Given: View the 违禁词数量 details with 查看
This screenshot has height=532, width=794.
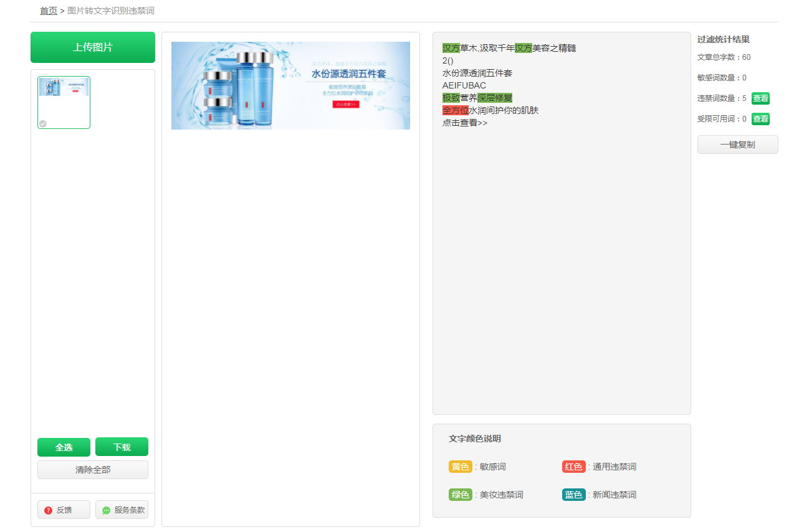Looking at the screenshot, I should 760,98.
